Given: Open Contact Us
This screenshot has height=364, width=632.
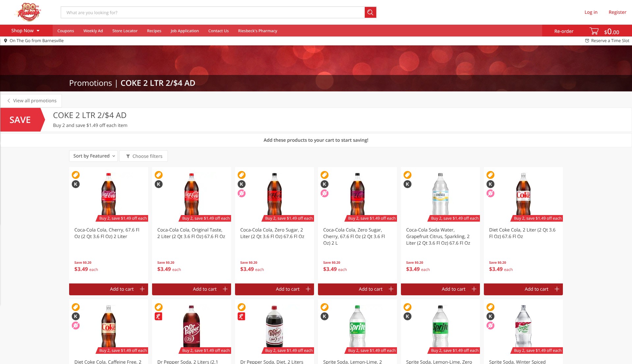Looking at the screenshot, I should (x=219, y=31).
